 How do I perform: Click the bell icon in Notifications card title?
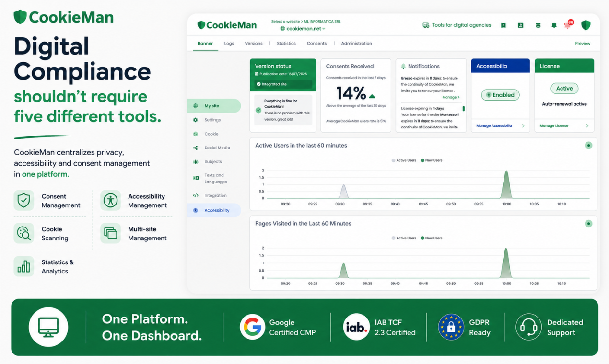coord(403,66)
